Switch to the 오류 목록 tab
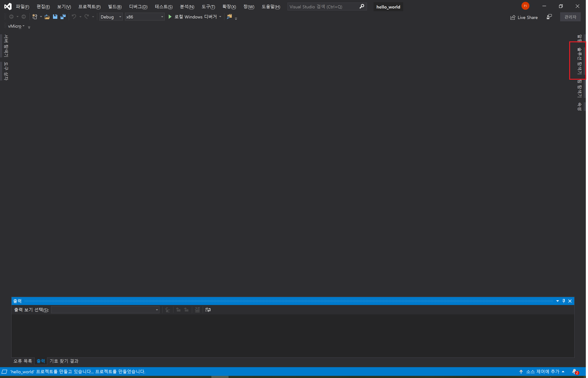The height and width of the screenshot is (378, 588). click(x=23, y=361)
